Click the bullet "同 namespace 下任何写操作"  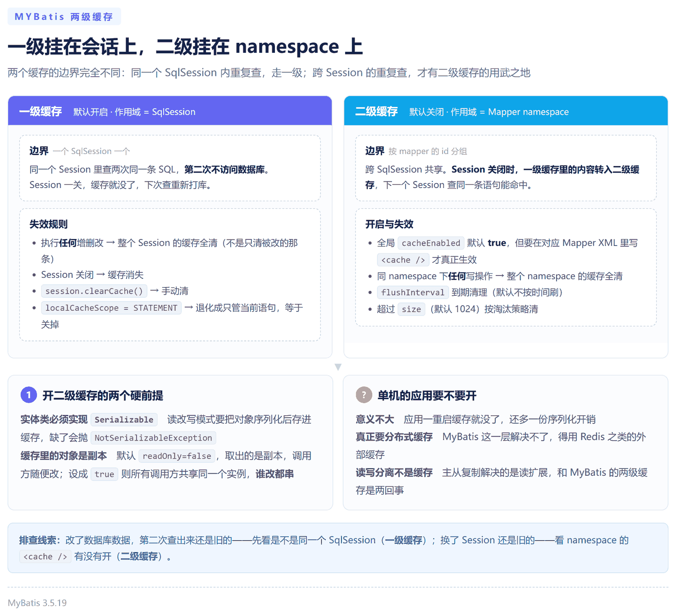pyautogui.click(x=500, y=276)
